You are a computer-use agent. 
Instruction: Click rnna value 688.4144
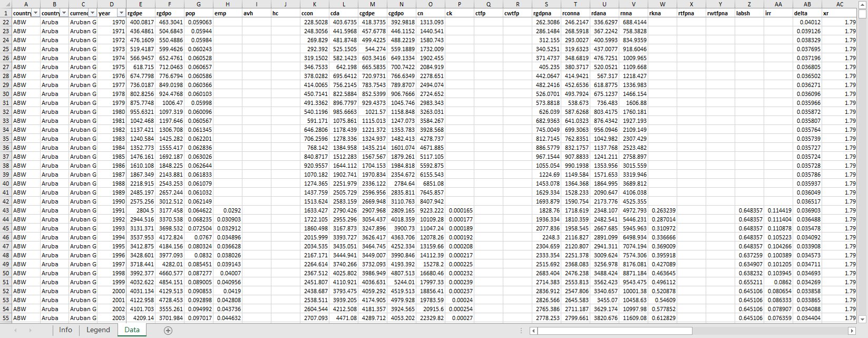point(633,22)
